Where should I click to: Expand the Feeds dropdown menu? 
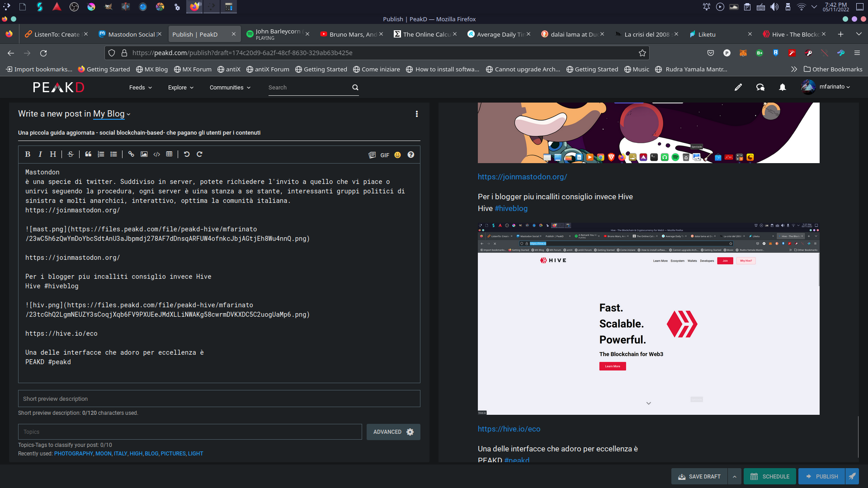pyautogui.click(x=141, y=88)
